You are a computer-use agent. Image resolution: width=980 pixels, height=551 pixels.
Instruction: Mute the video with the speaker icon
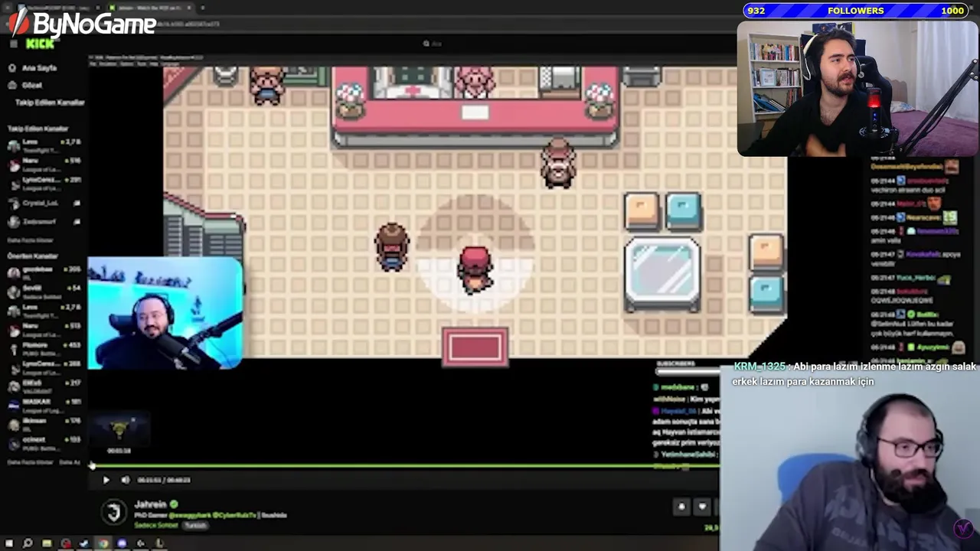(125, 480)
